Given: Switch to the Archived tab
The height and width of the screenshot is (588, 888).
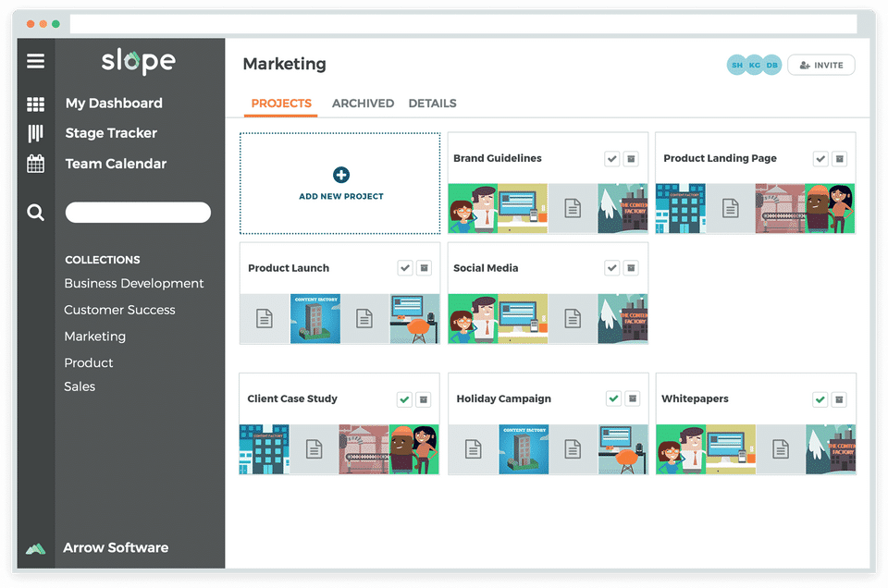Looking at the screenshot, I should [x=363, y=104].
